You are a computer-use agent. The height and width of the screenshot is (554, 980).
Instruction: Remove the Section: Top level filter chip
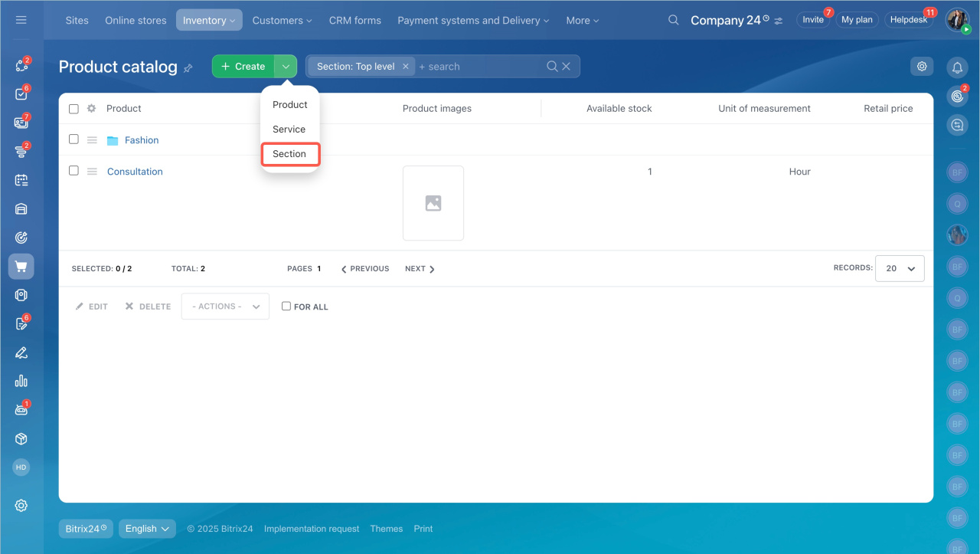click(x=406, y=67)
